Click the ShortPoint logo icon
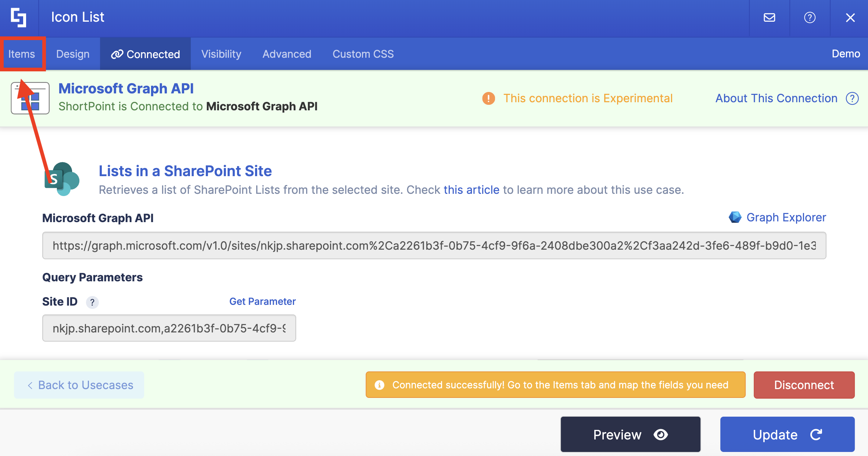868x456 pixels. pyautogui.click(x=18, y=17)
